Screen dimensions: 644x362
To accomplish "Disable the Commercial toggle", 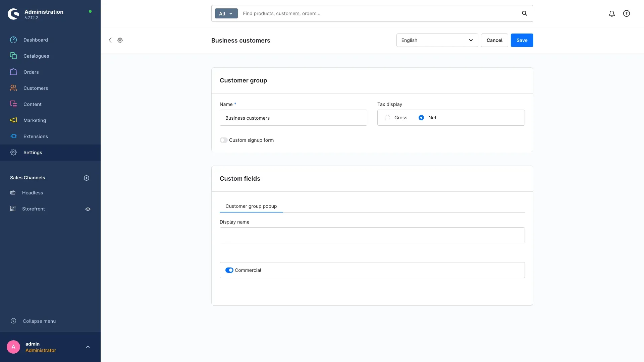I will pyautogui.click(x=229, y=270).
